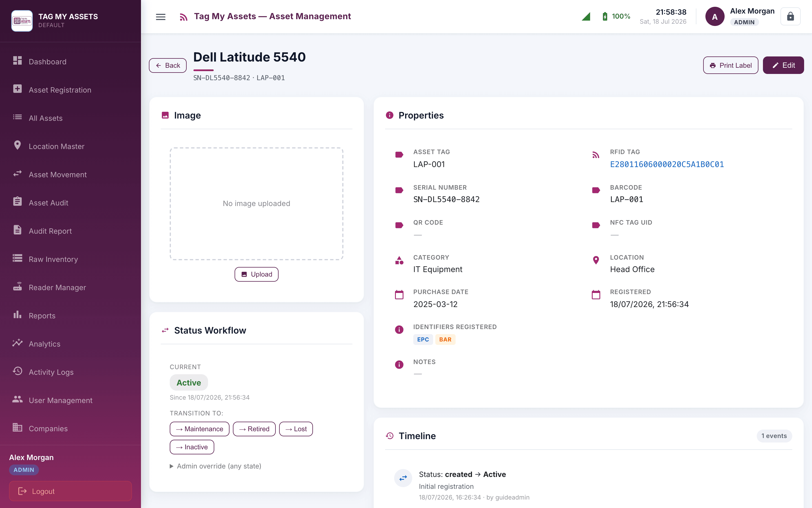The image size is (812, 508).
Task: Click the empty image placeholder area
Action: 256,203
